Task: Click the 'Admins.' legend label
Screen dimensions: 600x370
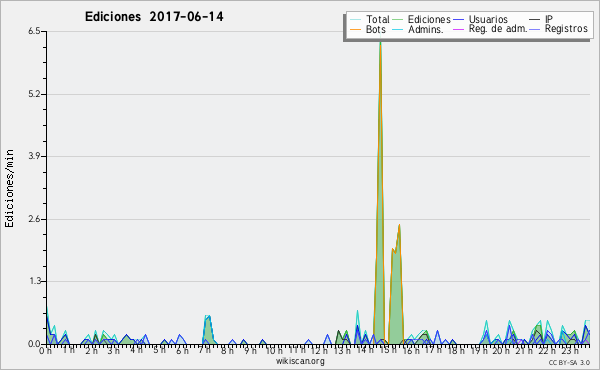Action: pos(426,29)
